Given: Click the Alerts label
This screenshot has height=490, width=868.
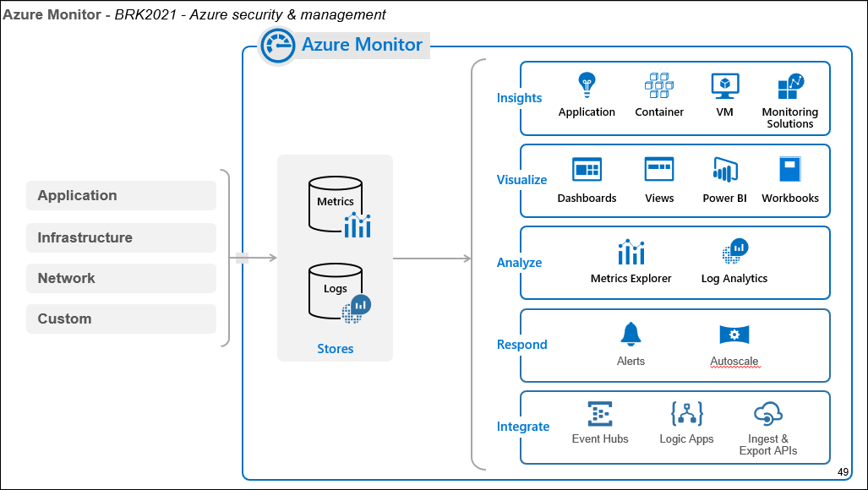Looking at the screenshot, I should click(x=631, y=361).
